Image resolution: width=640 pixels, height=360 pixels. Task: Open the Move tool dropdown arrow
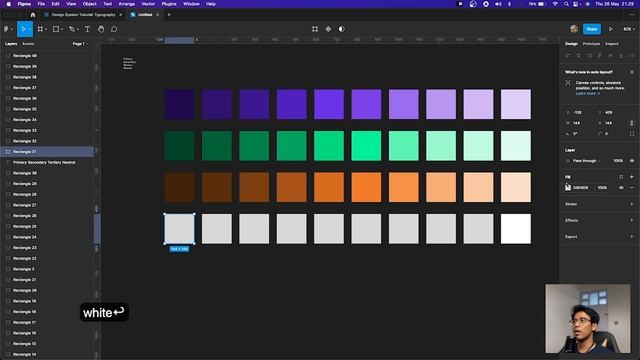pyautogui.click(x=30, y=29)
